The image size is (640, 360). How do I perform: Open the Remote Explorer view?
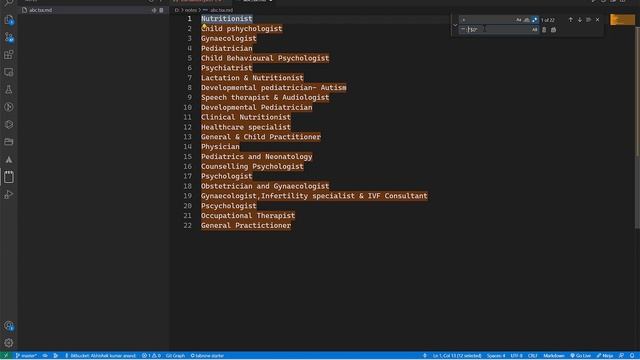pyautogui.click(x=9, y=72)
